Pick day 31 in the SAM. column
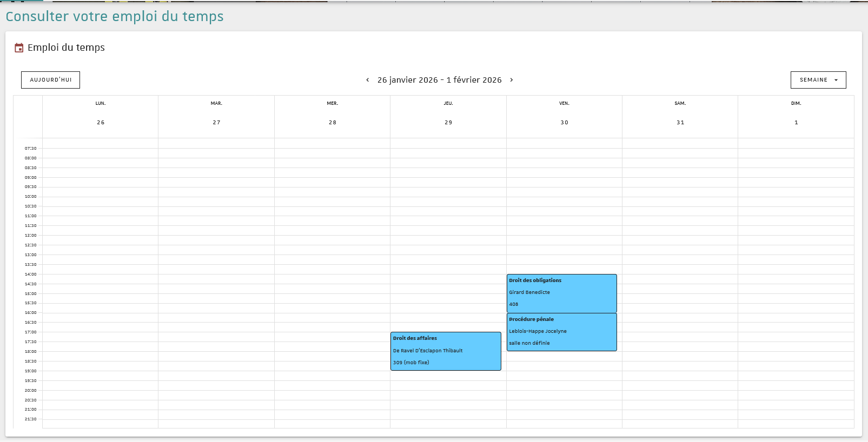Viewport: 868px width, 442px height. coord(680,123)
